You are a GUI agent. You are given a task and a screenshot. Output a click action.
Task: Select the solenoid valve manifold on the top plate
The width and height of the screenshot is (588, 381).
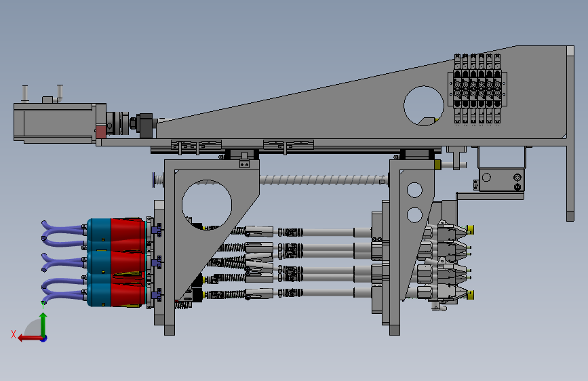tap(477, 89)
